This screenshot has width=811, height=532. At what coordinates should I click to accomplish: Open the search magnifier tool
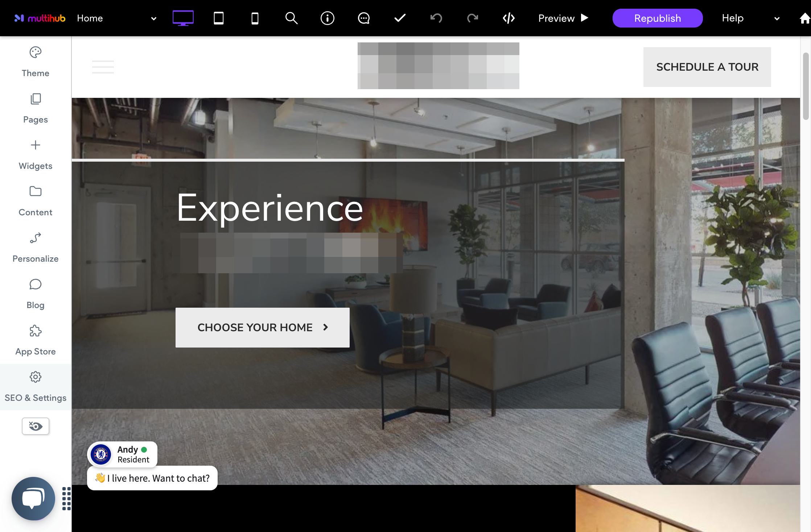(291, 18)
